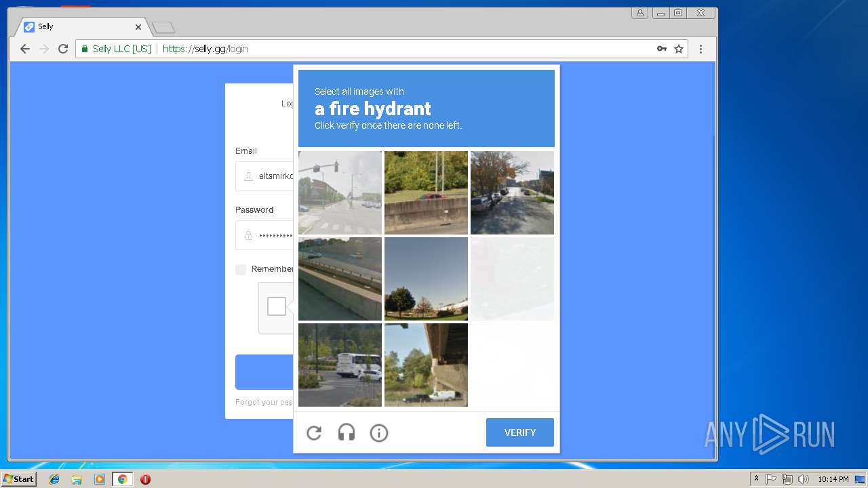View Selly LLC site security info
The image size is (868, 488).
pos(116,49)
